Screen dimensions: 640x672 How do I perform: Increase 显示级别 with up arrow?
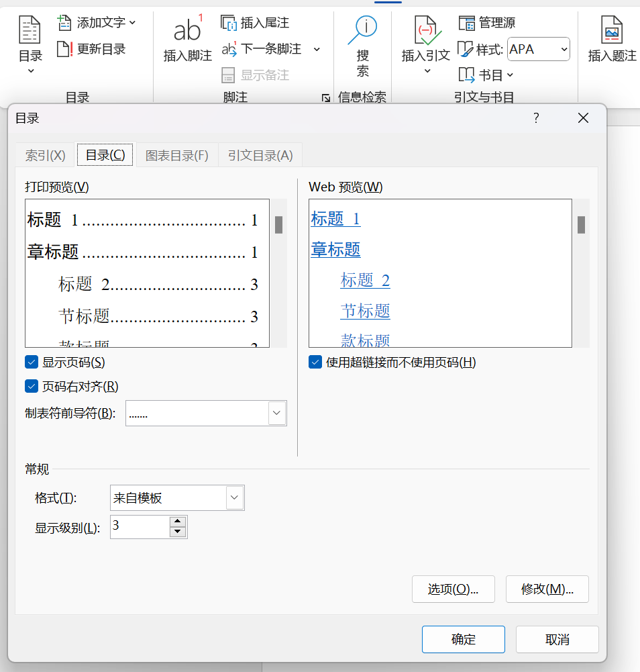(x=178, y=521)
